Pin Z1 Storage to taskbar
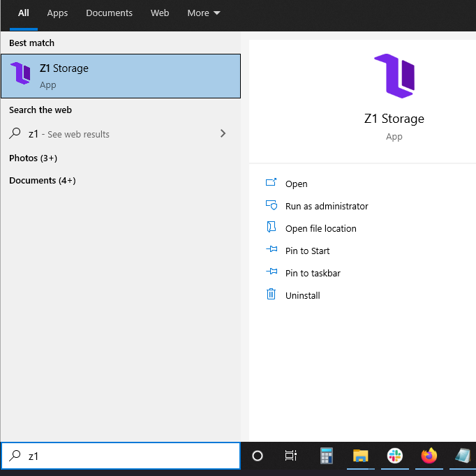476x476 pixels. point(313,273)
